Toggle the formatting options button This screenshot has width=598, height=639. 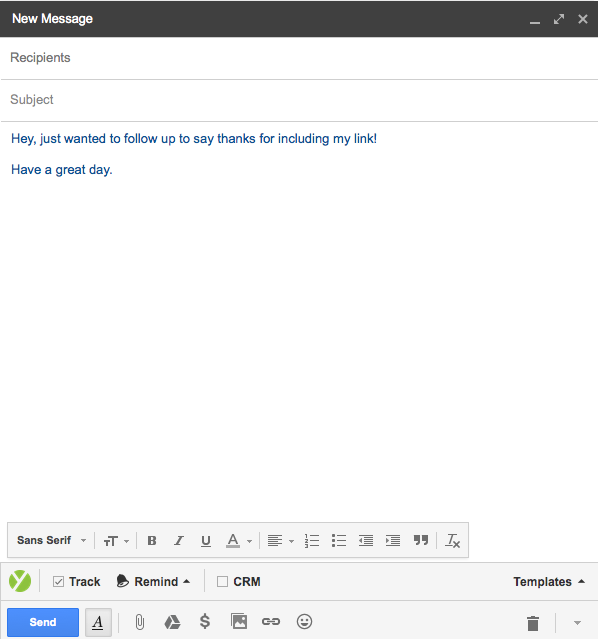tap(98, 622)
